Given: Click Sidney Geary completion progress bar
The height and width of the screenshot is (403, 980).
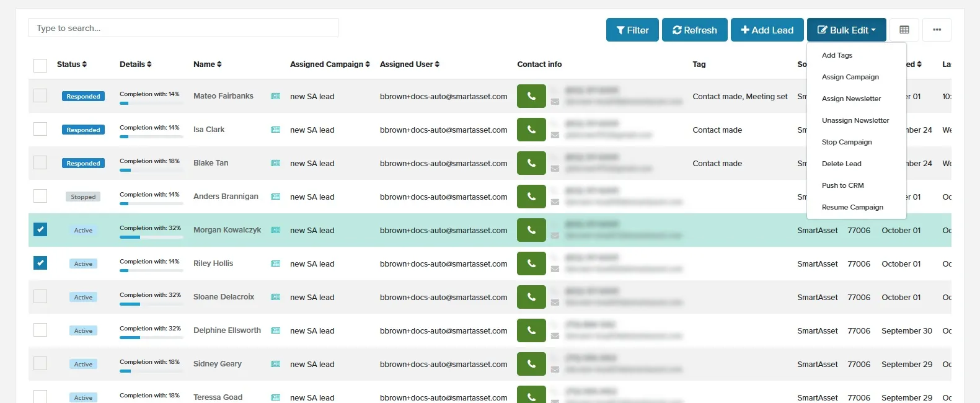Looking at the screenshot, I should (151, 371).
